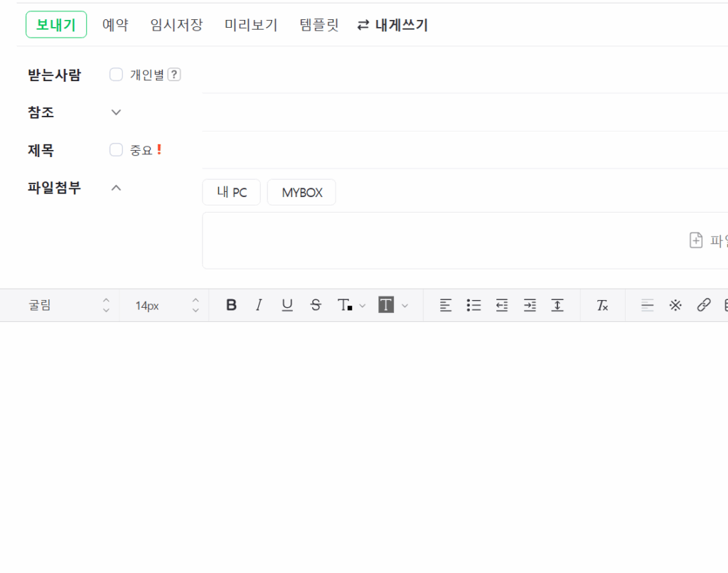Toggle bold text formatting

point(231,305)
